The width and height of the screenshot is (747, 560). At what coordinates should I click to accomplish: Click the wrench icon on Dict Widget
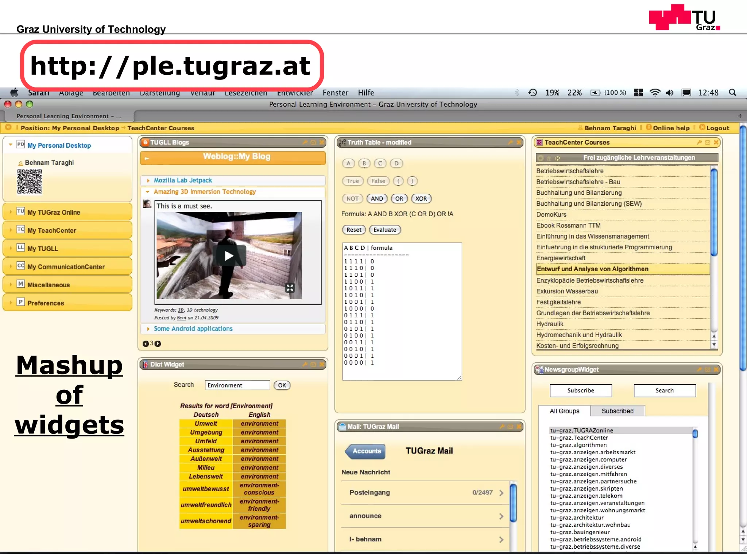[x=305, y=365]
